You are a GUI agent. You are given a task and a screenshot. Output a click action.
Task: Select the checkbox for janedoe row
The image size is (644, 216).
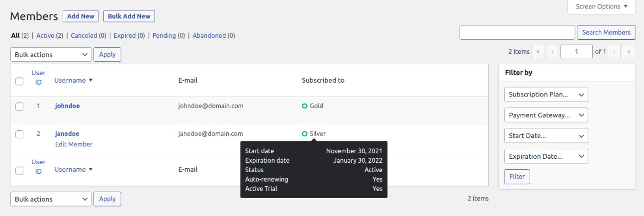[19, 134]
